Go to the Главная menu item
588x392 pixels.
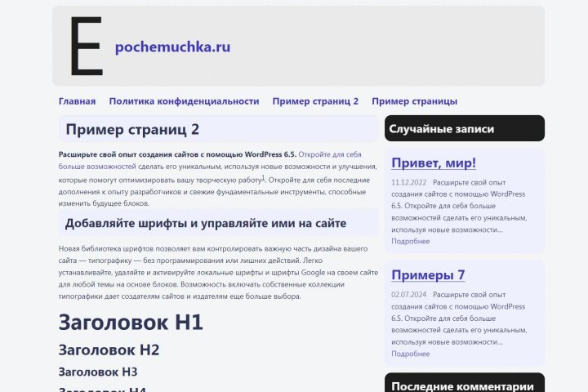[x=77, y=101]
